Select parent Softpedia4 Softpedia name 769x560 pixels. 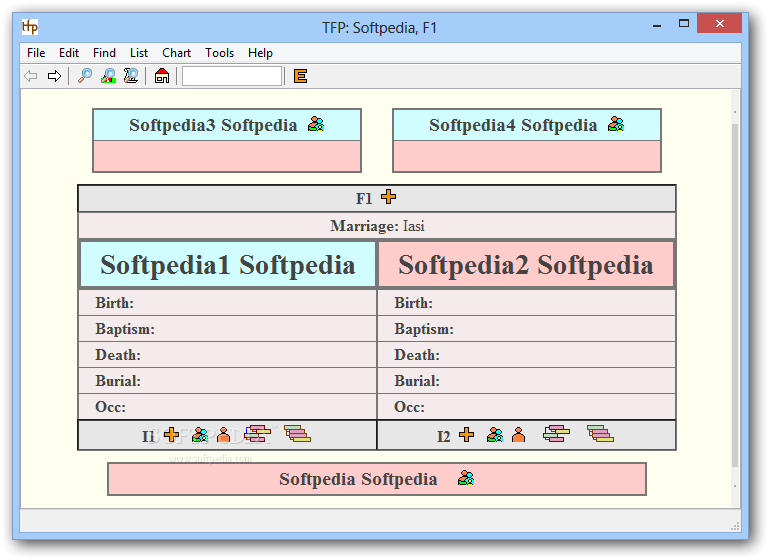[513, 125]
